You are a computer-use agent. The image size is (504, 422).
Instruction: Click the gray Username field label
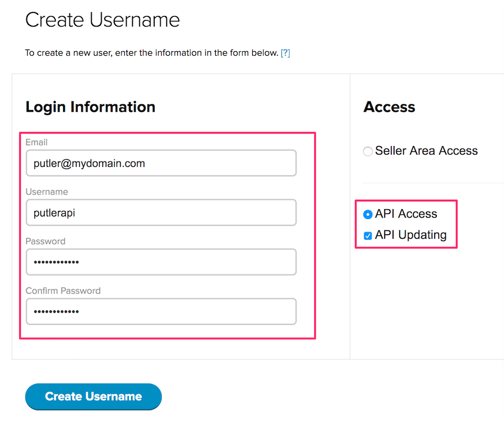coord(47,192)
